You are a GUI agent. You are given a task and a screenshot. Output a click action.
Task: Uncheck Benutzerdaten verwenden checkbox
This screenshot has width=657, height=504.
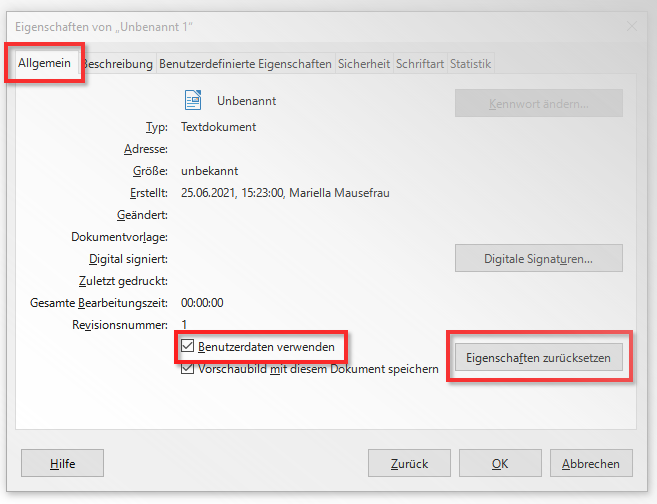(x=187, y=346)
